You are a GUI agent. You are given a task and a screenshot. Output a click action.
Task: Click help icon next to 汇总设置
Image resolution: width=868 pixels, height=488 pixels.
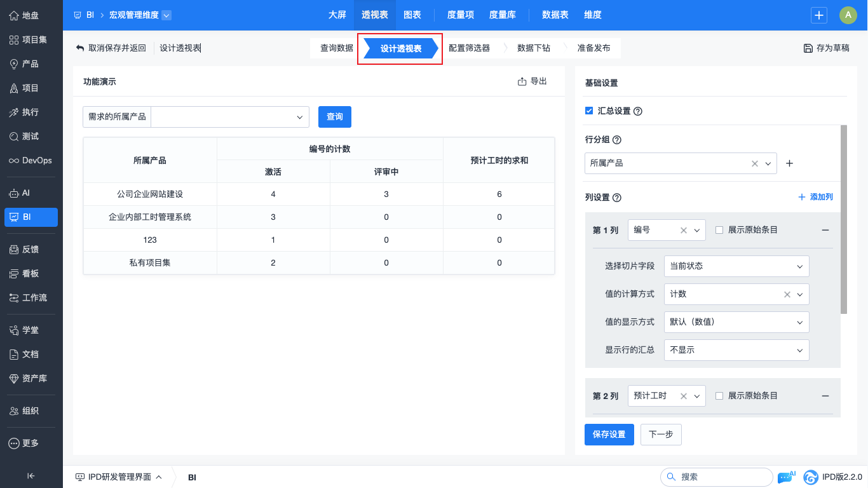coord(638,111)
